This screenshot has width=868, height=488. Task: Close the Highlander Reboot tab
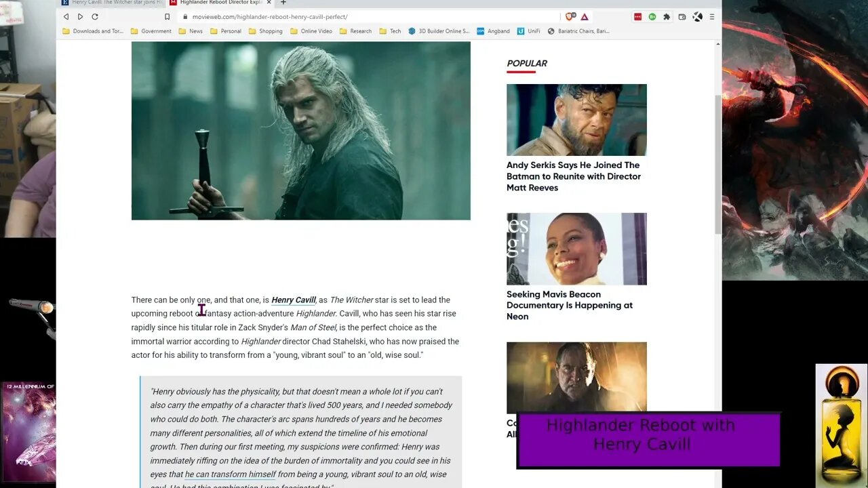click(x=269, y=3)
